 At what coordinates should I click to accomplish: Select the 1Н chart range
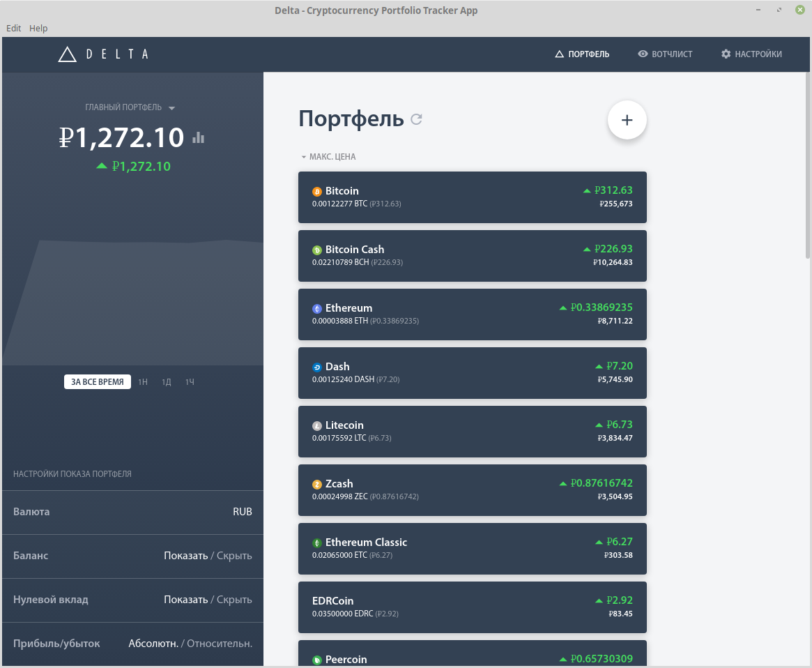pos(143,382)
